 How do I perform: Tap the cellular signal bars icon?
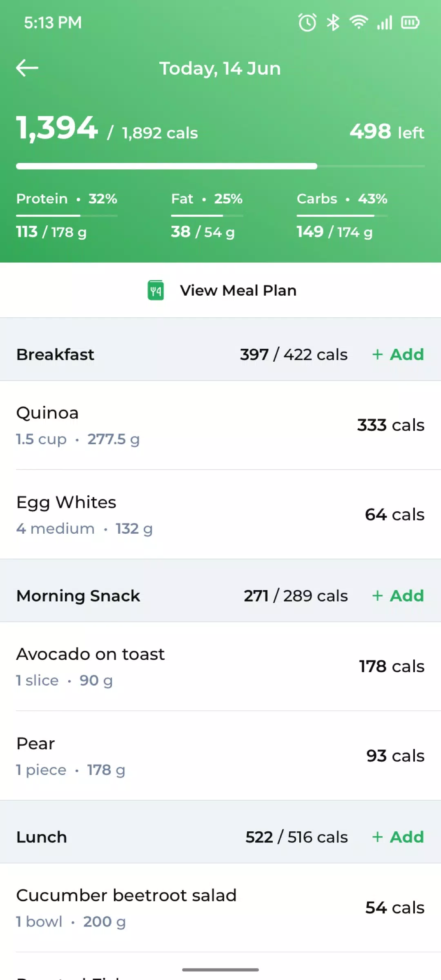[385, 22]
